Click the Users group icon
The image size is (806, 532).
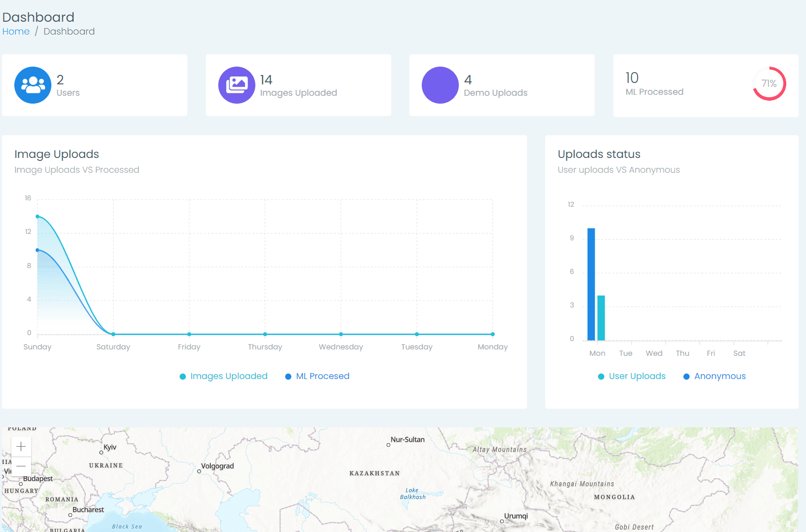(33, 85)
